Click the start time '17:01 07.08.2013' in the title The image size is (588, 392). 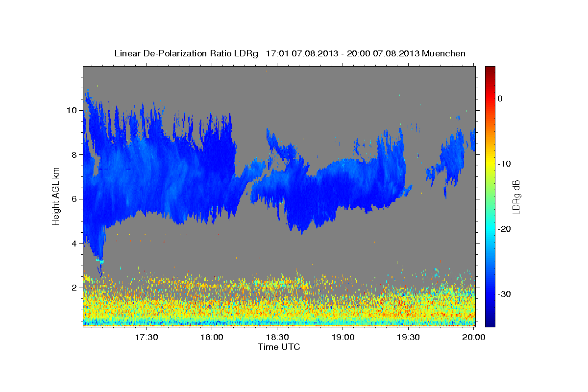click(x=302, y=53)
